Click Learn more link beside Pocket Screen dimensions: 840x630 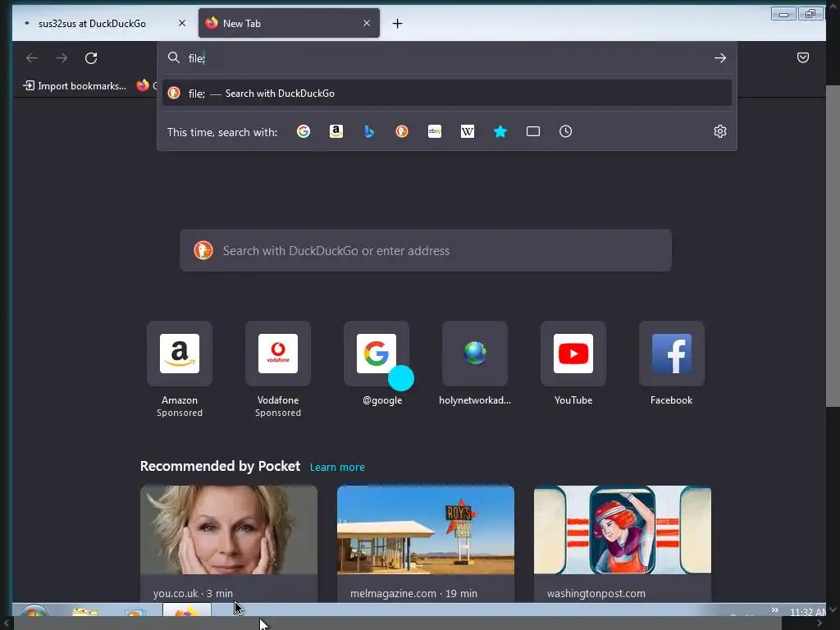point(337,467)
